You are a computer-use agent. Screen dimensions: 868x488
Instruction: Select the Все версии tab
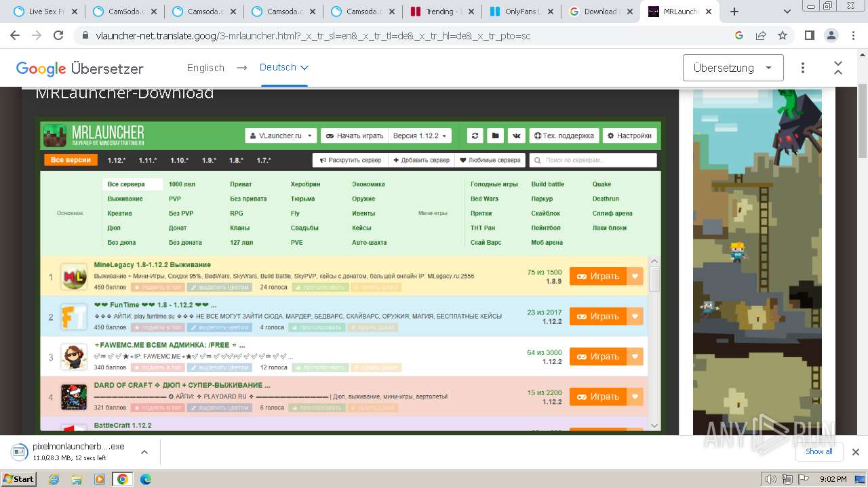click(x=71, y=160)
